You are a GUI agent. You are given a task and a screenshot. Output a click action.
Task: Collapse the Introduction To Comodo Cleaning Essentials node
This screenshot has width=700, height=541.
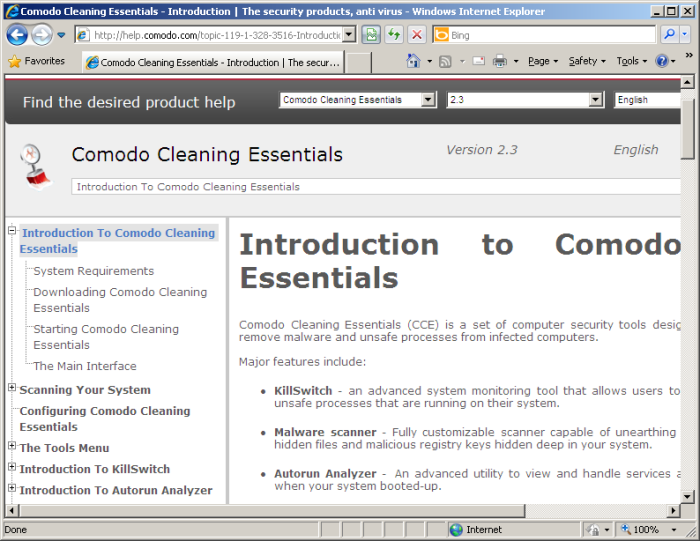coord(12,230)
